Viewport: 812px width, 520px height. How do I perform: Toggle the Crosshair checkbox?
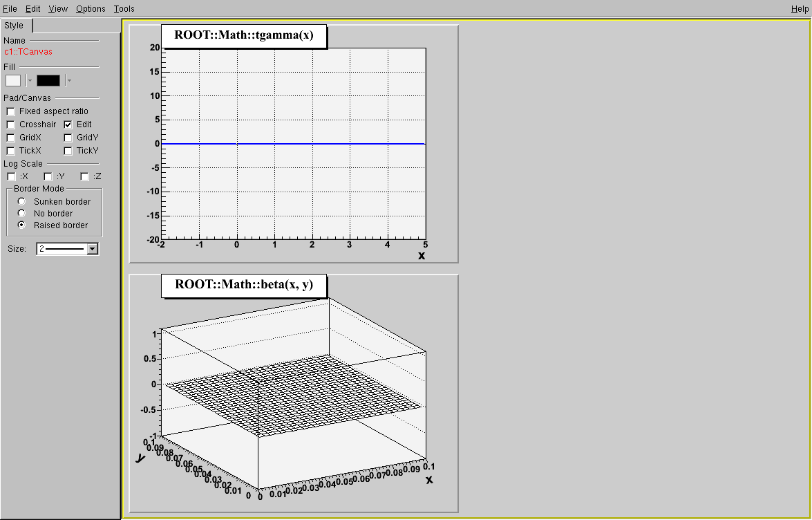click(x=10, y=124)
